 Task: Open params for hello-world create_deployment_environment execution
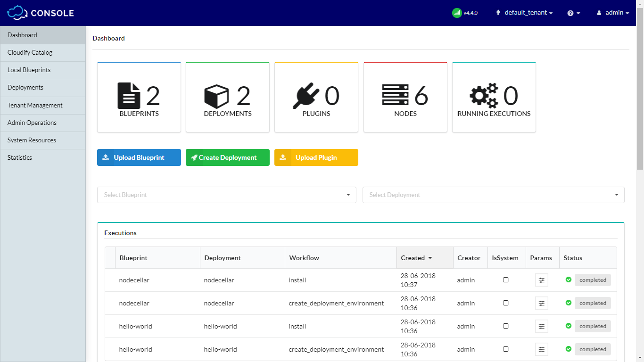click(x=542, y=349)
